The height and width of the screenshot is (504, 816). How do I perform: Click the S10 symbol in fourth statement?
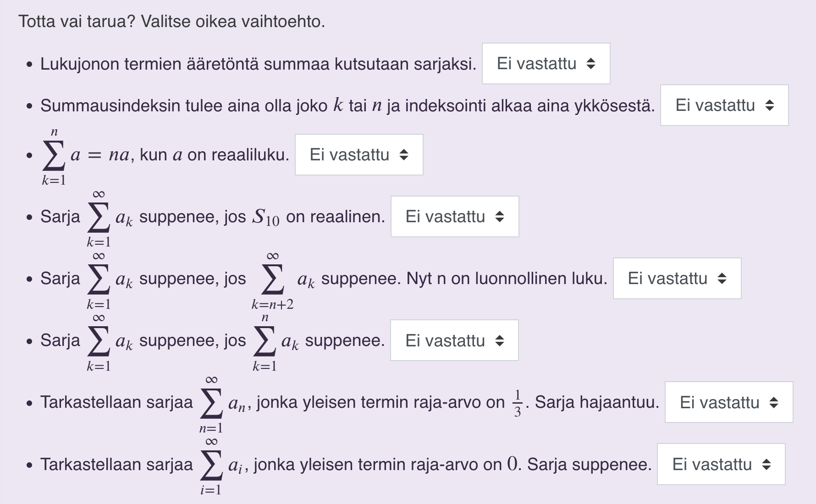pos(265,217)
